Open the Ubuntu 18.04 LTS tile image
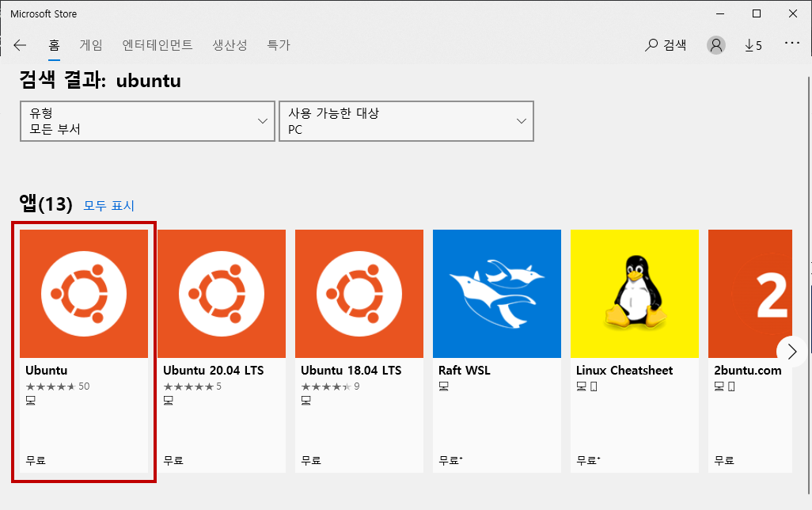812x510 pixels. tap(359, 293)
